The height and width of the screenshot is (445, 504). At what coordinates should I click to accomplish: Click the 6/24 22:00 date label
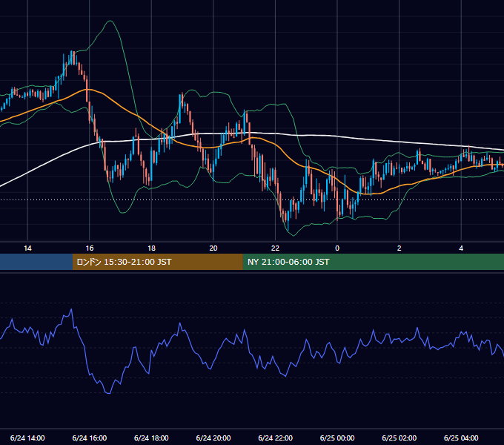[275, 438]
